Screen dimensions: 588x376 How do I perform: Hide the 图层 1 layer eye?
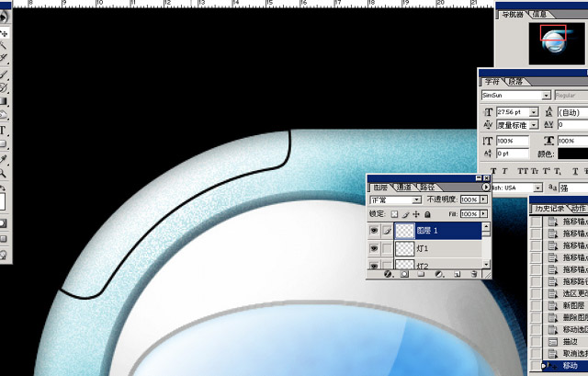374,231
